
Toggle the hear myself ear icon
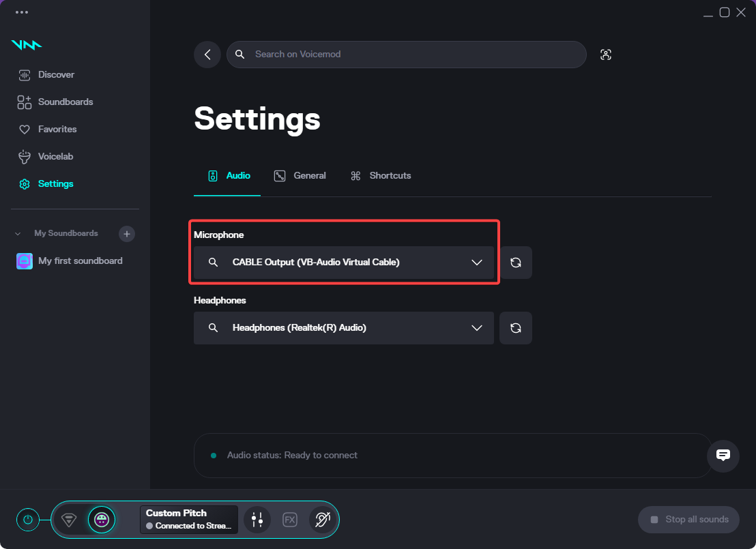click(323, 520)
